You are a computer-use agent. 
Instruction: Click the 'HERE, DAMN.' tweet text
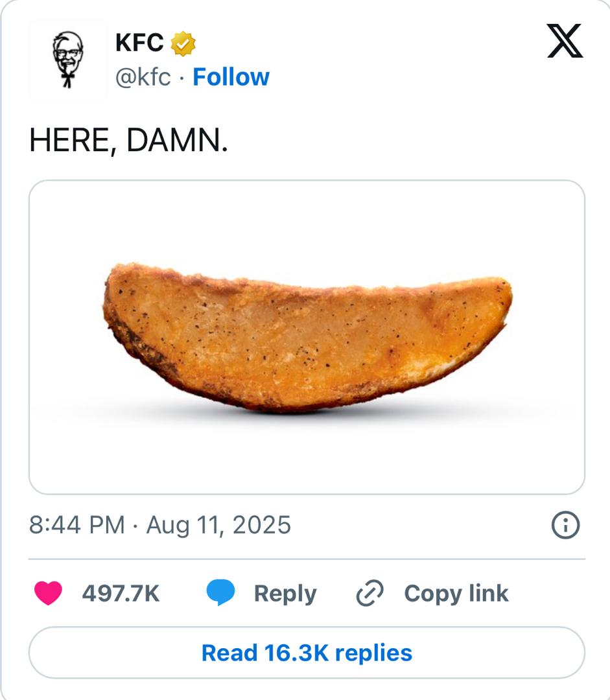point(128,141)
